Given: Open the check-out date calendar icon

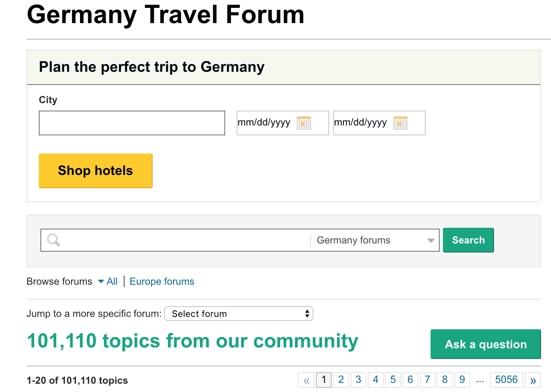Looking at the screenshot, I should [400, 123].
